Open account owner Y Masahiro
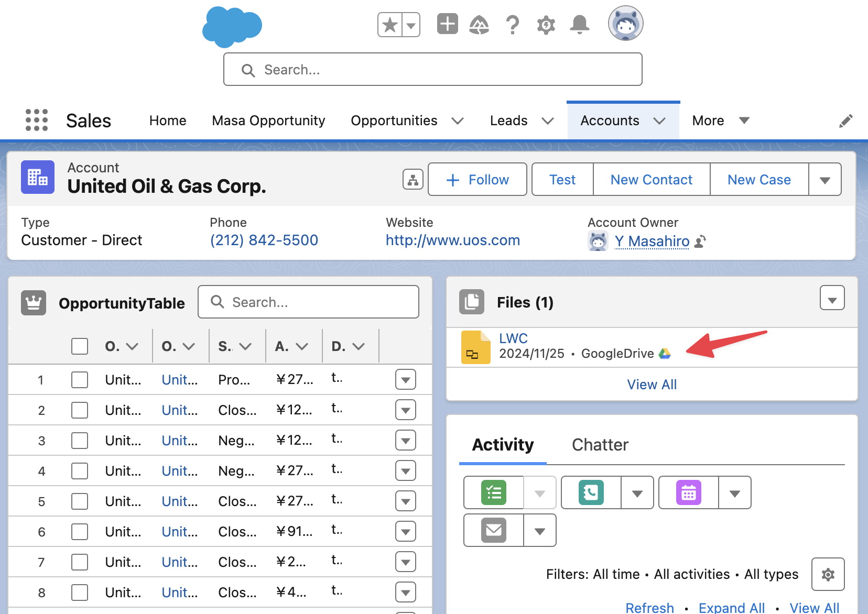The height and width of the screenshot is (614, 868). [652, 241]
